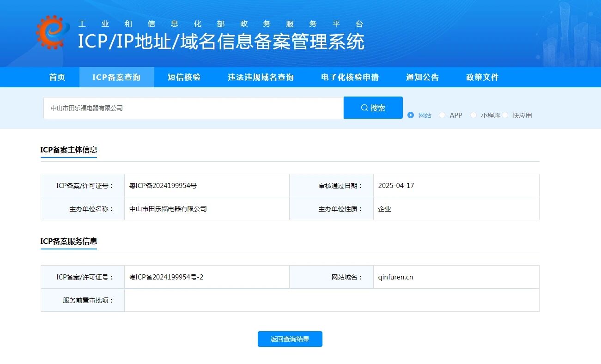
Task: Click the 主办单位性质 label
Action: coord(340,209)
